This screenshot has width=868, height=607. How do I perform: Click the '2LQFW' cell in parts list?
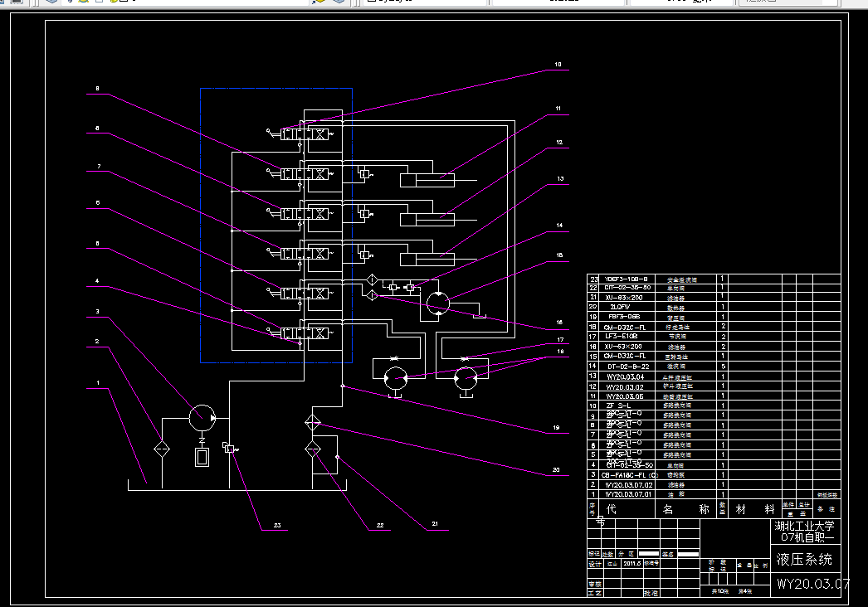pyautogui.click(x=619, y=307)
